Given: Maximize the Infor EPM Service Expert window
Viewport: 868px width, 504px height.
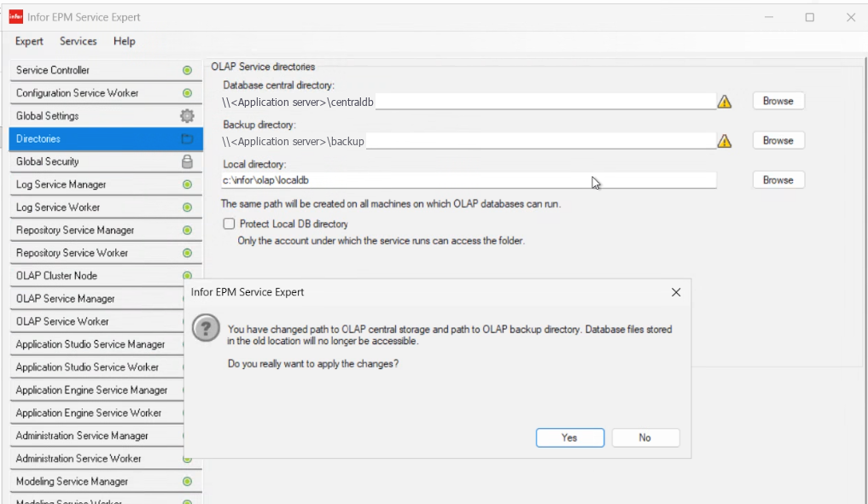Looking at the screenshot, I should [x=809, y=17].
